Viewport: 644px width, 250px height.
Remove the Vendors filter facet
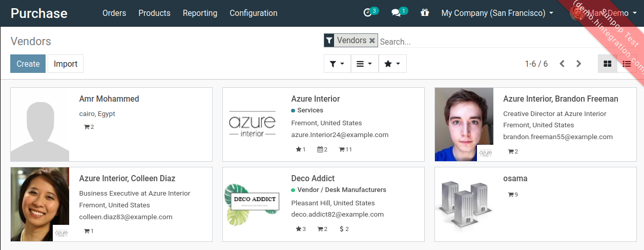372,40
